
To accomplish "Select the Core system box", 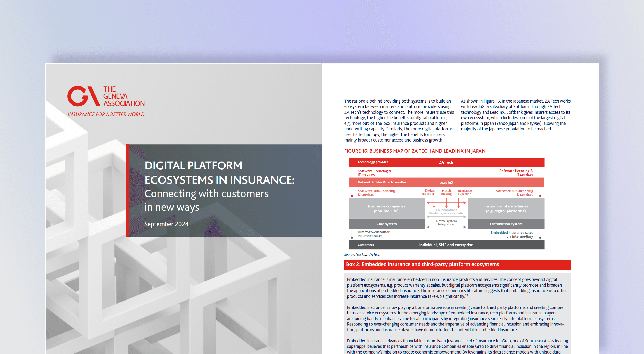I will point(387,224).
